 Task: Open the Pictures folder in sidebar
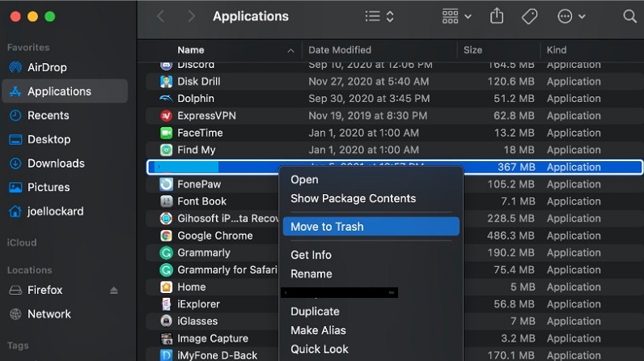[x=48, y=187]
